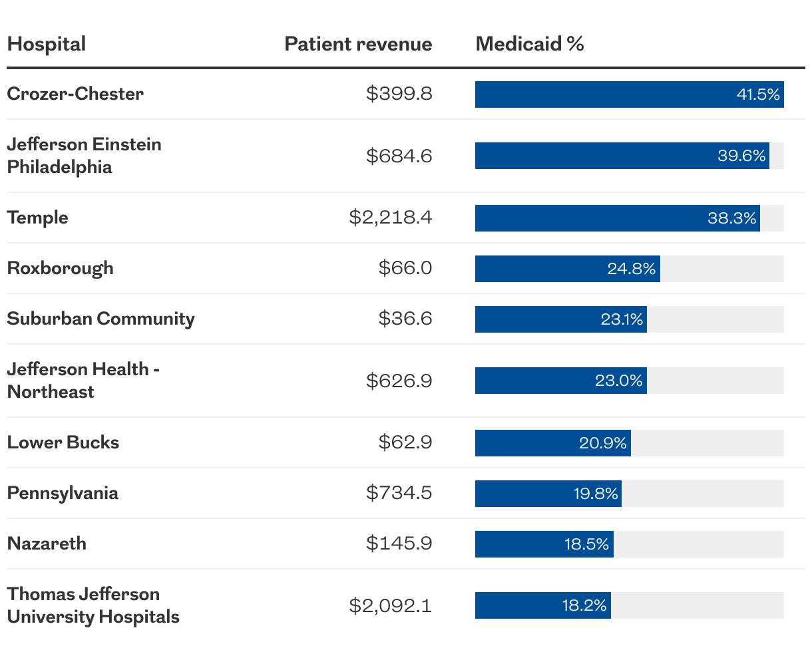Viewport: 812px width, 648px height.
Task: Click the Medicaid % column header
Action: [x=530, y=45]
